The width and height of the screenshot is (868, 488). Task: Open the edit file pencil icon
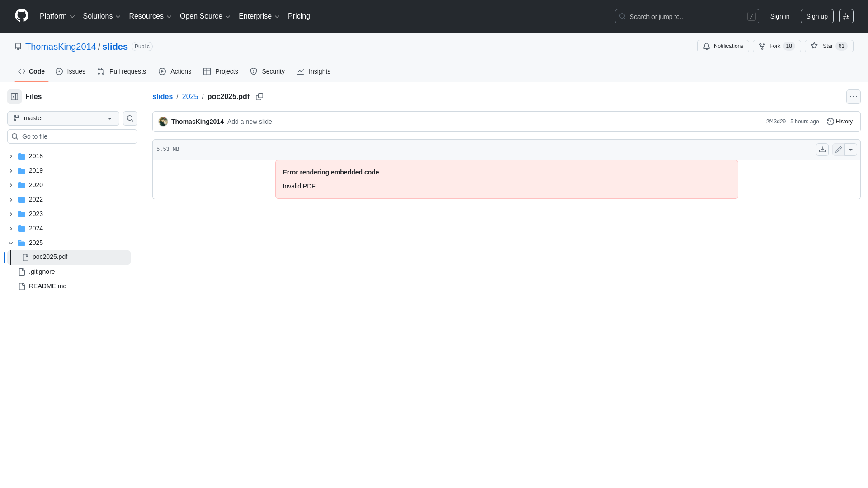point(838,149)
